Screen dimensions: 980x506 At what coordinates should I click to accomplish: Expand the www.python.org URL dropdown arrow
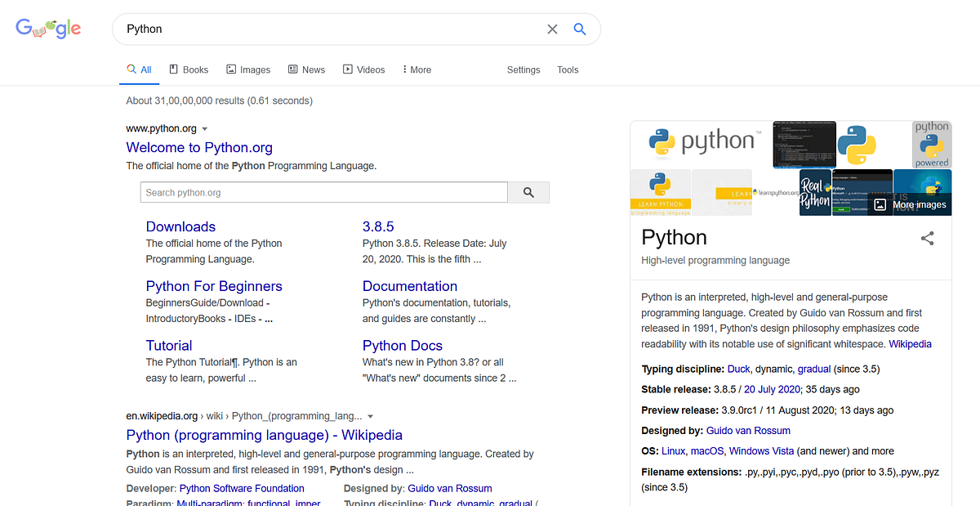click(205, 128)
